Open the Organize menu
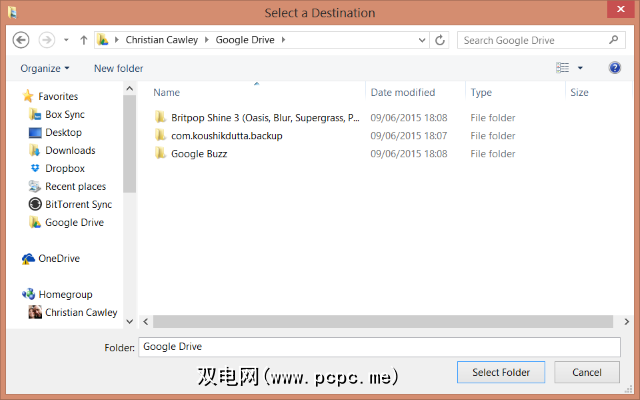Screen dimensions: 640x400 (x=45, y=68)
